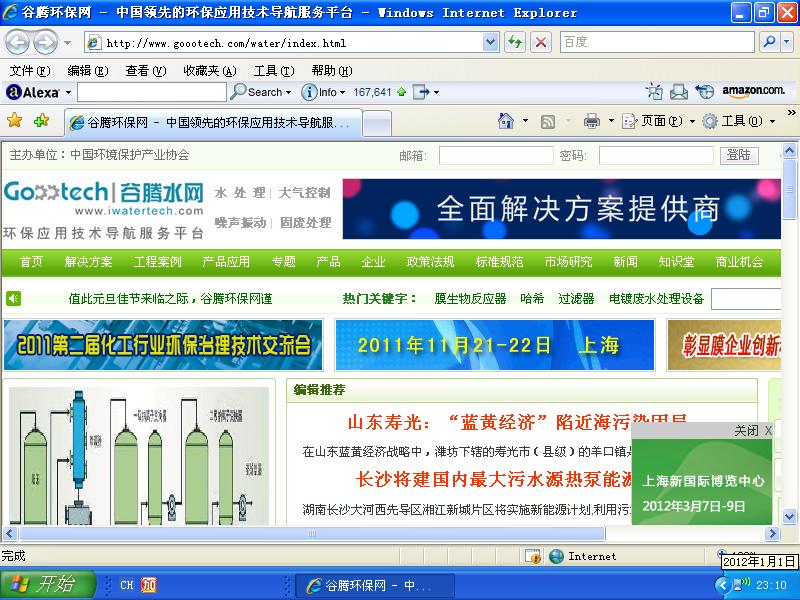Open the Home button dropdown arrow
The height and width of the screenshot is (600, 800).
526,121
